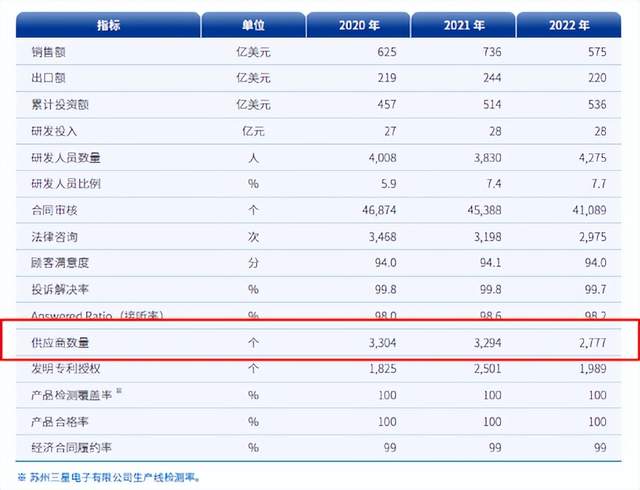Click the 人 unit in 研发人员数量 row
The width and height of the screenshot is (640, 490).
[253, 158]
